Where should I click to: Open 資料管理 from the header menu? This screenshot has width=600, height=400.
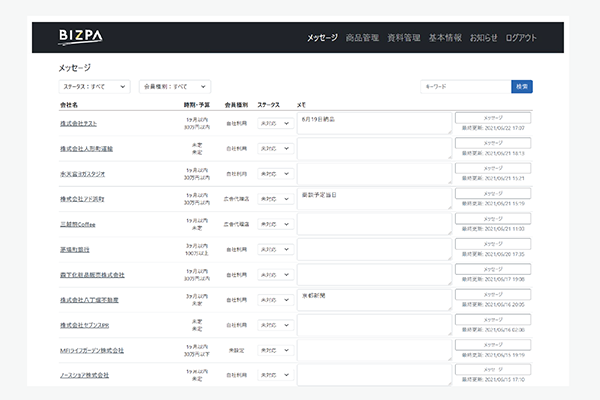tap(403, 38)
